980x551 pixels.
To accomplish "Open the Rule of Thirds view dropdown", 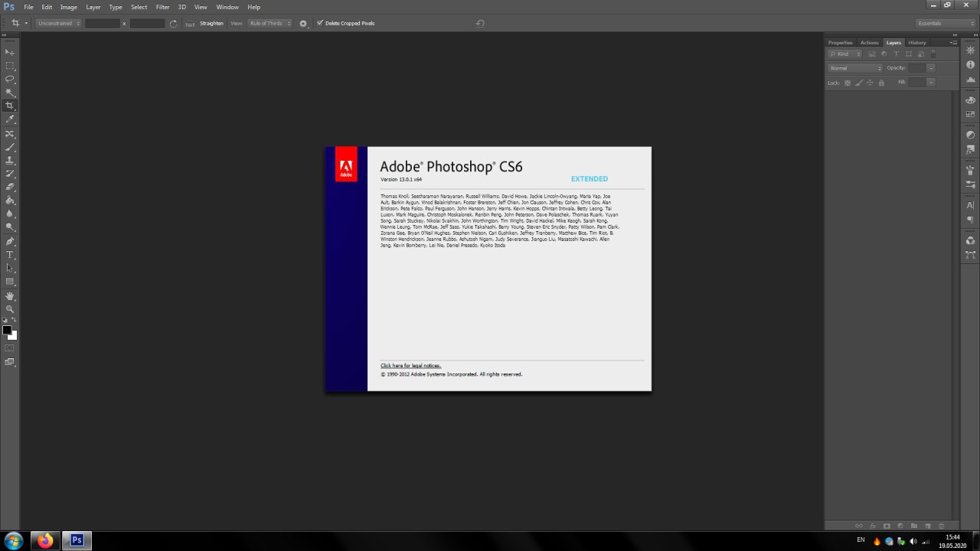I will [x=269, y=24].
